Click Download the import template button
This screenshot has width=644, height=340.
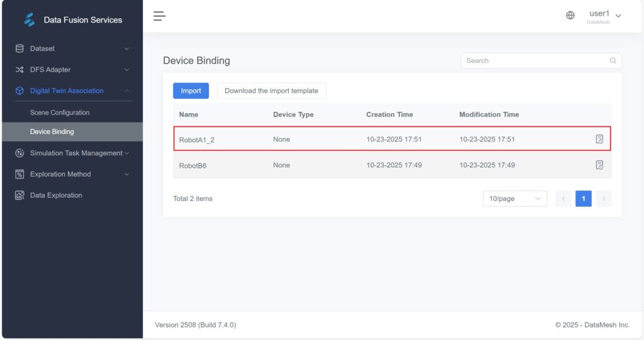(271, 90)
